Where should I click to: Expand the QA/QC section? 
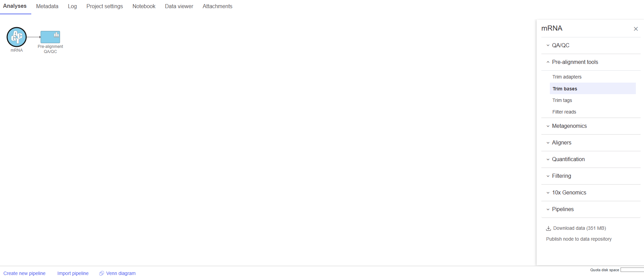560,45
